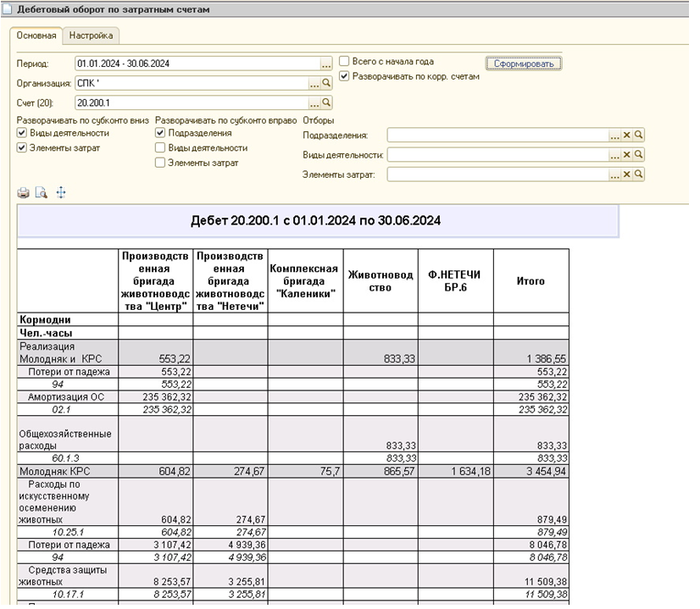
Task: Uncheck Подразделения under субконто вправо
Action: [160, 133]
